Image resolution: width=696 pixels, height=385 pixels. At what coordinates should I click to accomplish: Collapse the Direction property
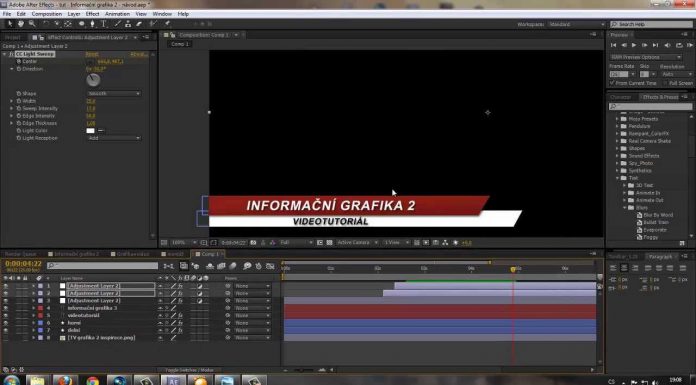click(12, 69)
